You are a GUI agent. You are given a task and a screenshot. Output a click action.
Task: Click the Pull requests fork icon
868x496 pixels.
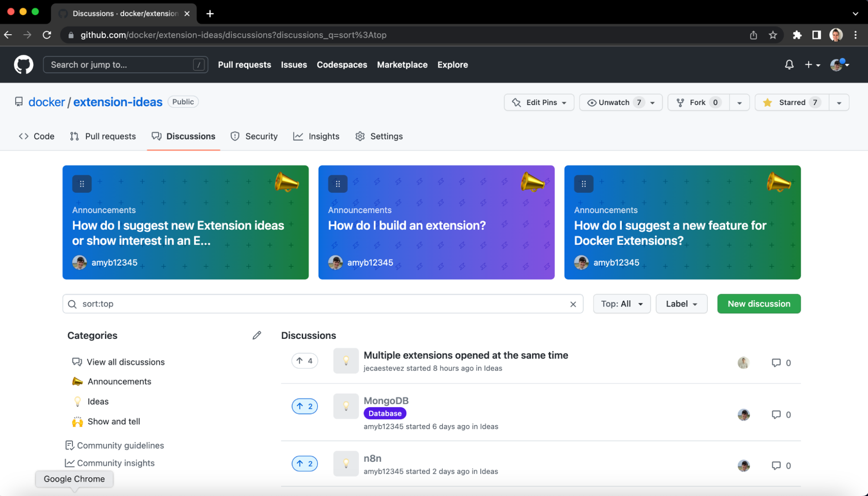(x=74, y=136)
